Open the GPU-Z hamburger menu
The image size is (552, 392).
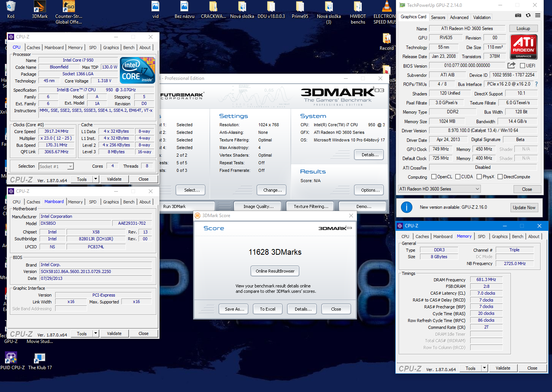538,15
